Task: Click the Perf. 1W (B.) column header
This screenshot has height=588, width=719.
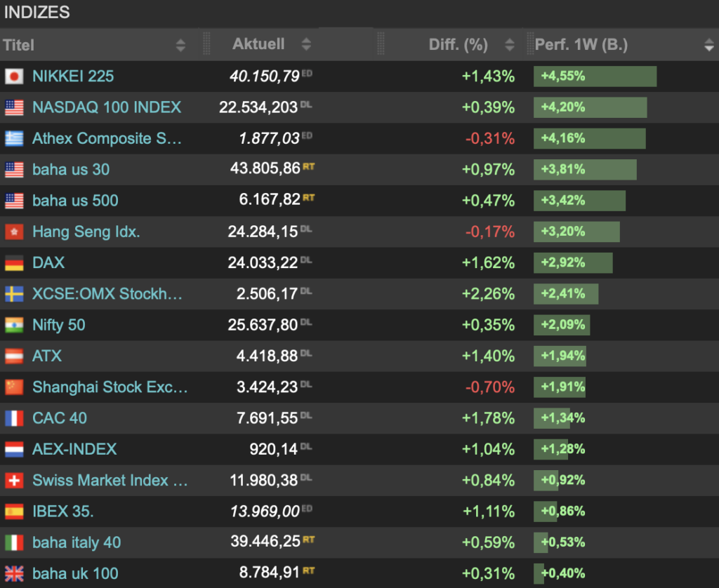Action: (581, 45)
